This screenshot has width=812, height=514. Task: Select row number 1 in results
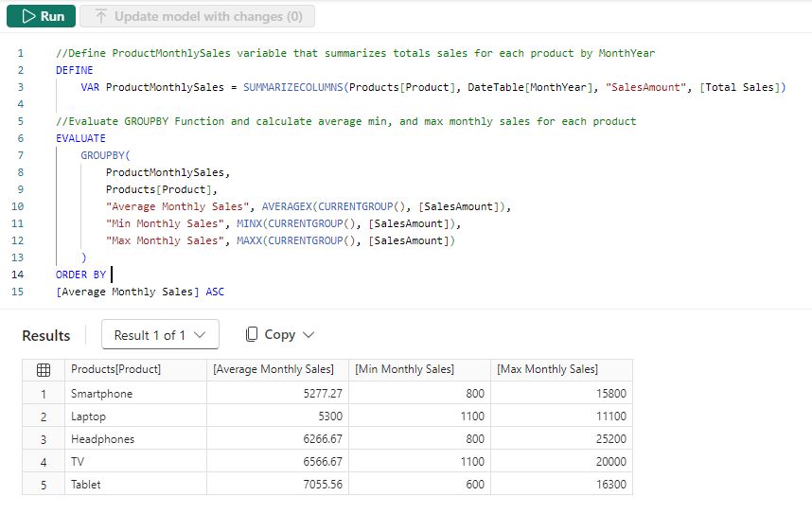click(43, 394)
